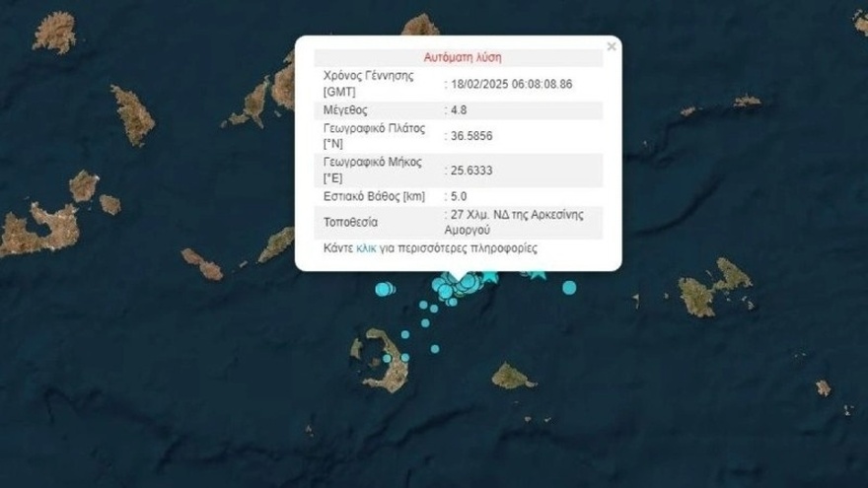Select the earthquake marker just east of Santorini
868x488 pixels.
[435, 349]
